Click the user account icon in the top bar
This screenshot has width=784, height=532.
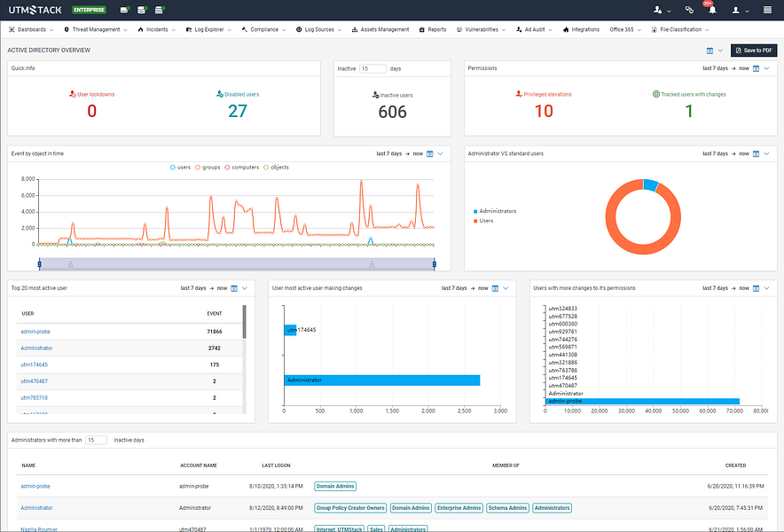coord(735,10)
